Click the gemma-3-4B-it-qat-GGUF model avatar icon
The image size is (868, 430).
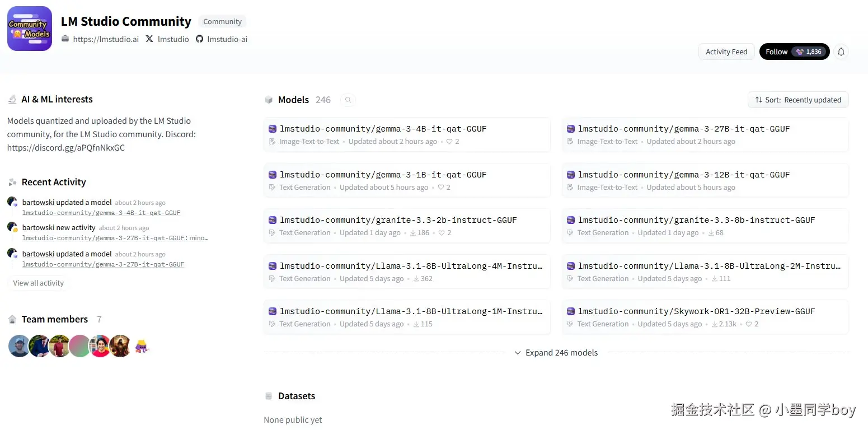(x=273, y=129)
